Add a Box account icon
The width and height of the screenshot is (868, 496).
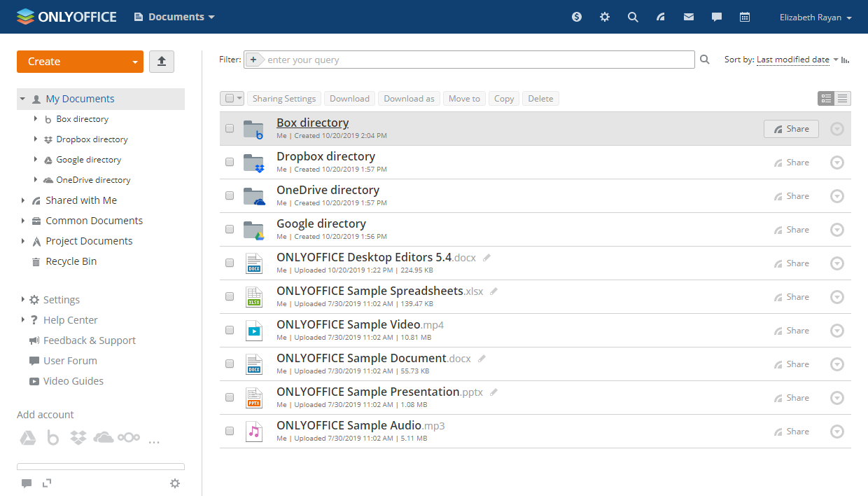(x=53, y=438)
